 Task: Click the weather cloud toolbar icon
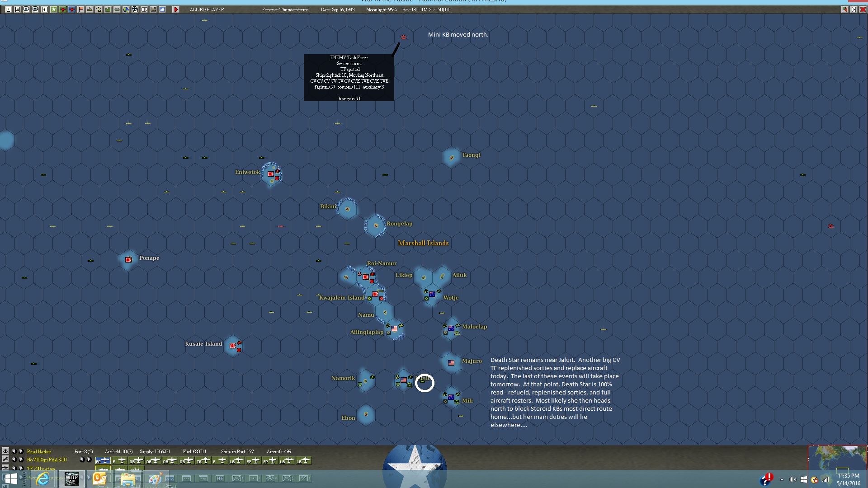point(162,9)
